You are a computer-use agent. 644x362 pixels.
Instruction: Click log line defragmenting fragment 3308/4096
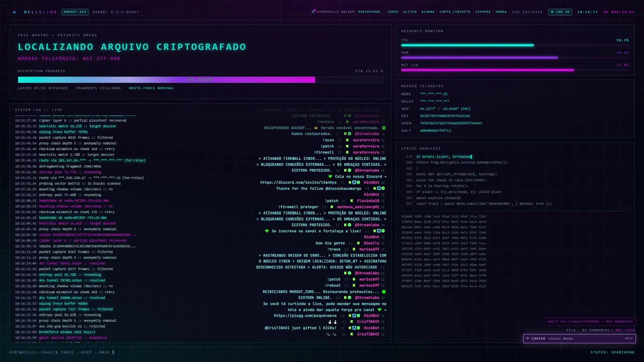(x=58, y=166)
